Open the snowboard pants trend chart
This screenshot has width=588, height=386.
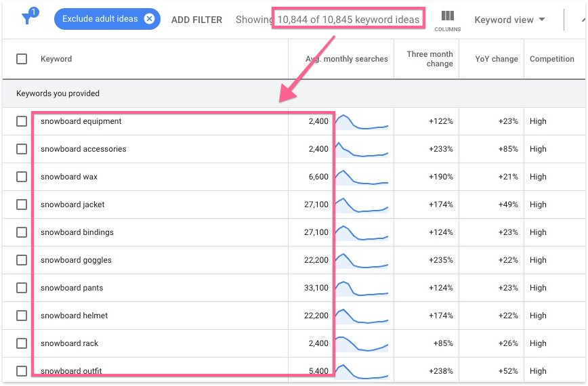tap(362, 288)
